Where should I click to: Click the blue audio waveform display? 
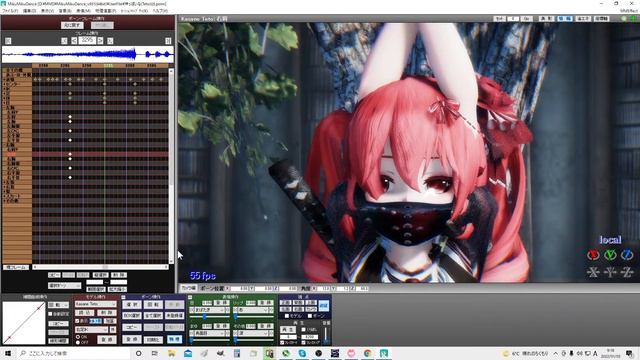(x=87, y=54)
